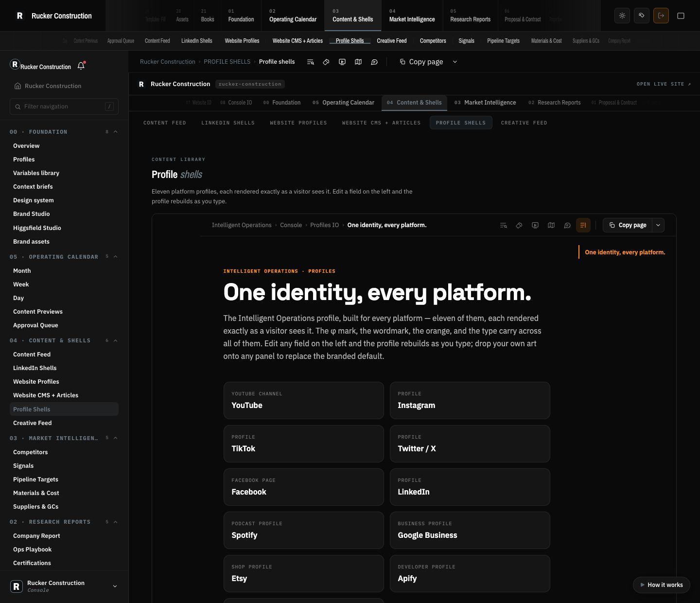Screen dimensions: 700x603
Task: Click the embedded Copy page button
Action: [x=628, y=225]
